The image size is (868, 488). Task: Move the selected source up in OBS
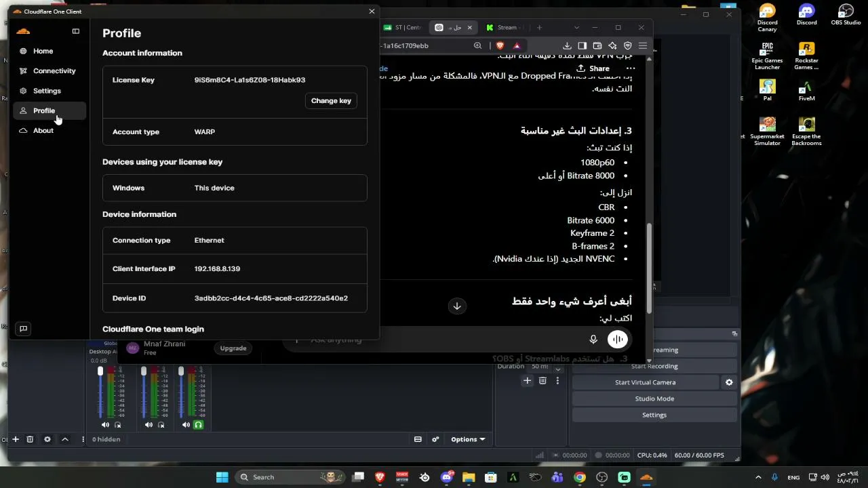pos(65,439)
